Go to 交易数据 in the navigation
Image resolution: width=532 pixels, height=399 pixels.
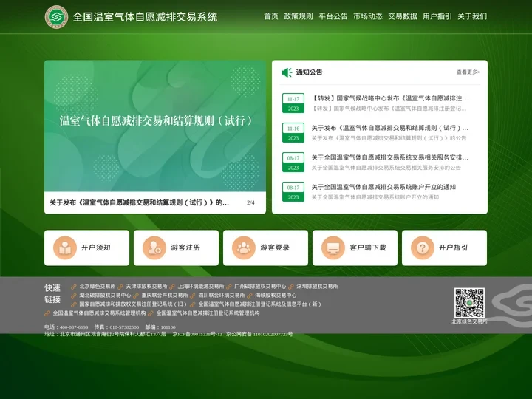[x=403, y=16]
